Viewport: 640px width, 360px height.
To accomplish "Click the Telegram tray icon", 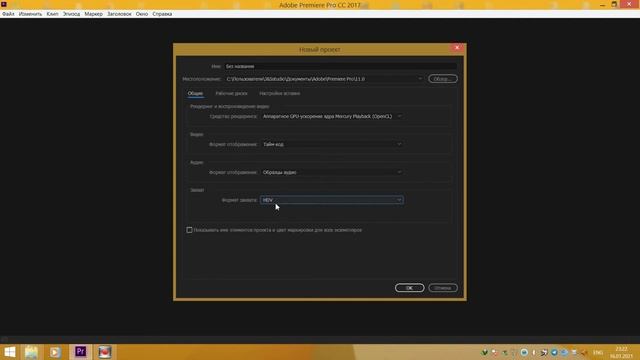I will 554,352.
